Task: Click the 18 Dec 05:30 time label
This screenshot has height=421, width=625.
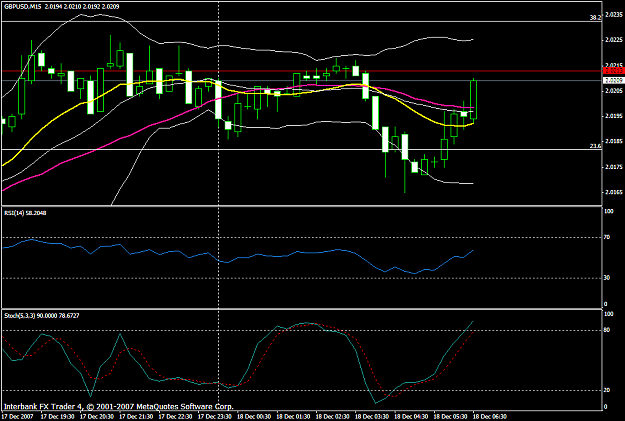Action: click(451, 417)
